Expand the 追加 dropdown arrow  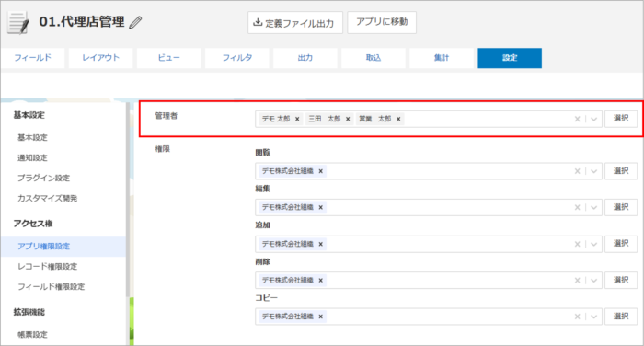coord(594,244)
